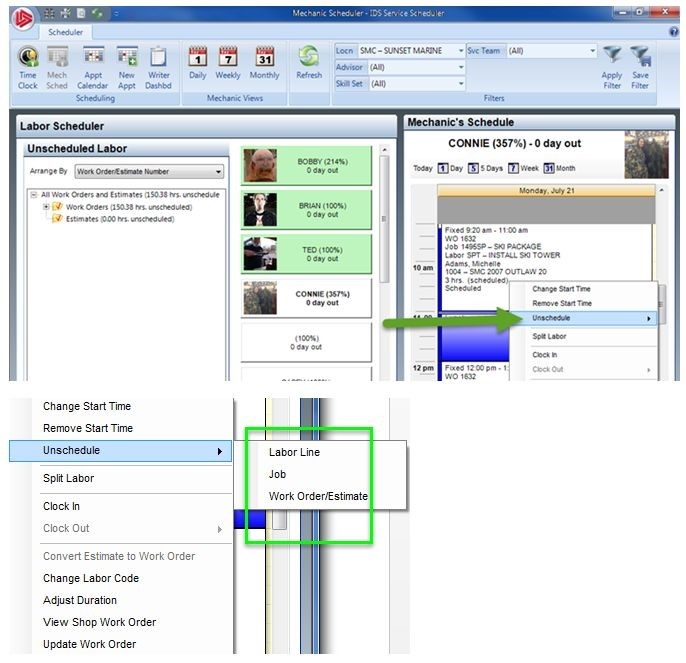
Task: Select the blue 11 am appointment block
Action: pos(474,337)
